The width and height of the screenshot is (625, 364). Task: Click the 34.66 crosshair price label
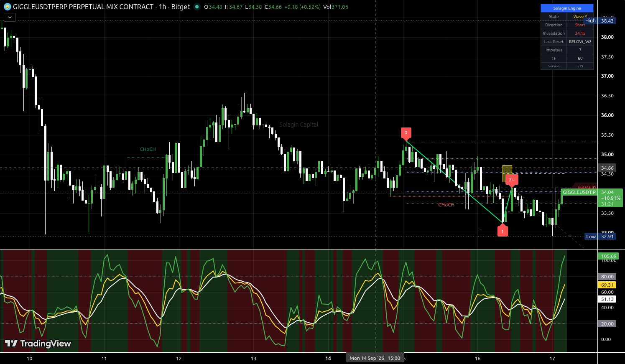coord(607,168)
